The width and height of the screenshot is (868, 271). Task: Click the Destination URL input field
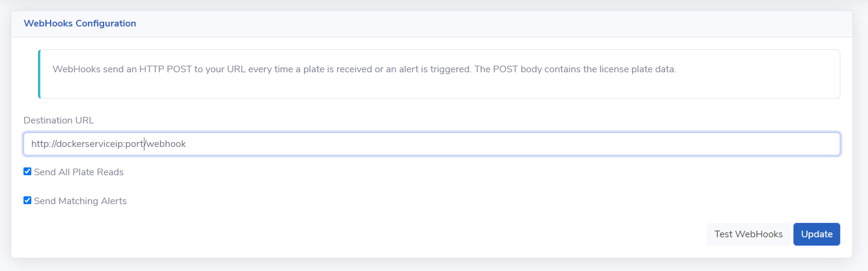[x=431, y=144]
